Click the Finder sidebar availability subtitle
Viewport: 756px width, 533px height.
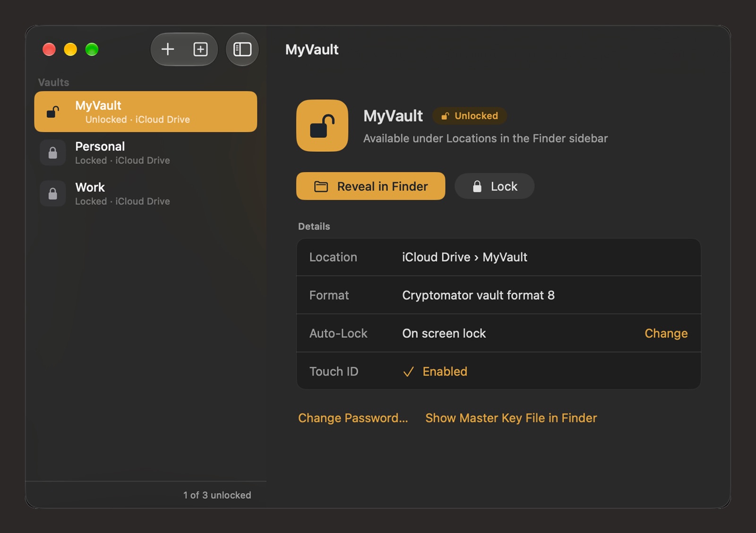(485, 139)
